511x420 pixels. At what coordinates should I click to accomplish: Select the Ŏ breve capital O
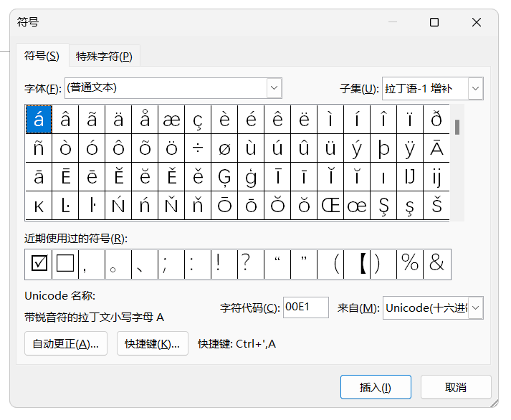(x=277, y=206)
